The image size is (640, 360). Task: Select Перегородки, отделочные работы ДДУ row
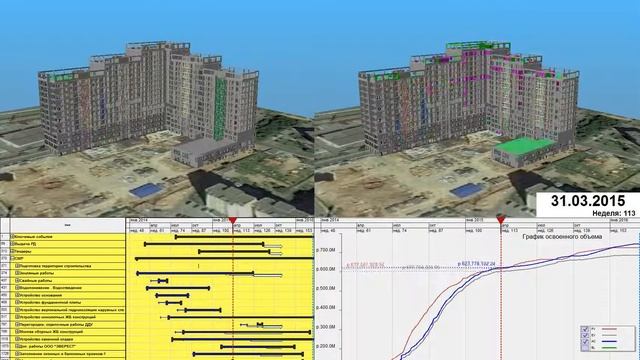[x=63, y=324]
